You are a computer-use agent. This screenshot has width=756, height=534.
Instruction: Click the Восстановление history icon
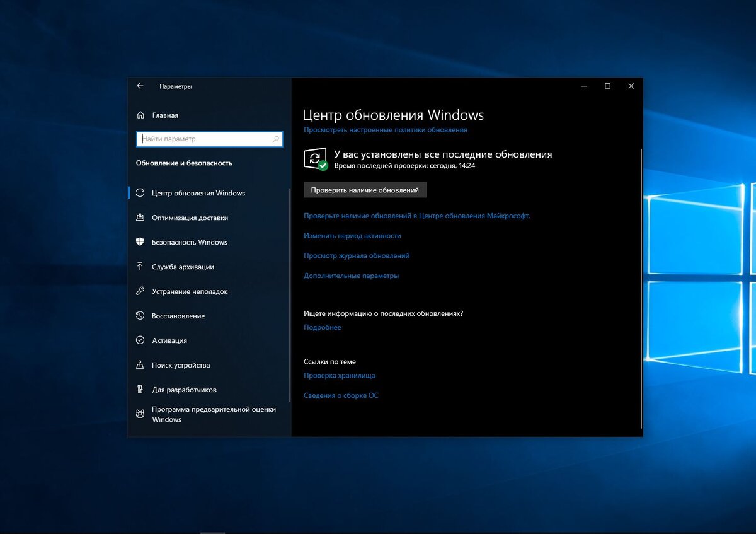pyautogui.click(x=140, y=316)
